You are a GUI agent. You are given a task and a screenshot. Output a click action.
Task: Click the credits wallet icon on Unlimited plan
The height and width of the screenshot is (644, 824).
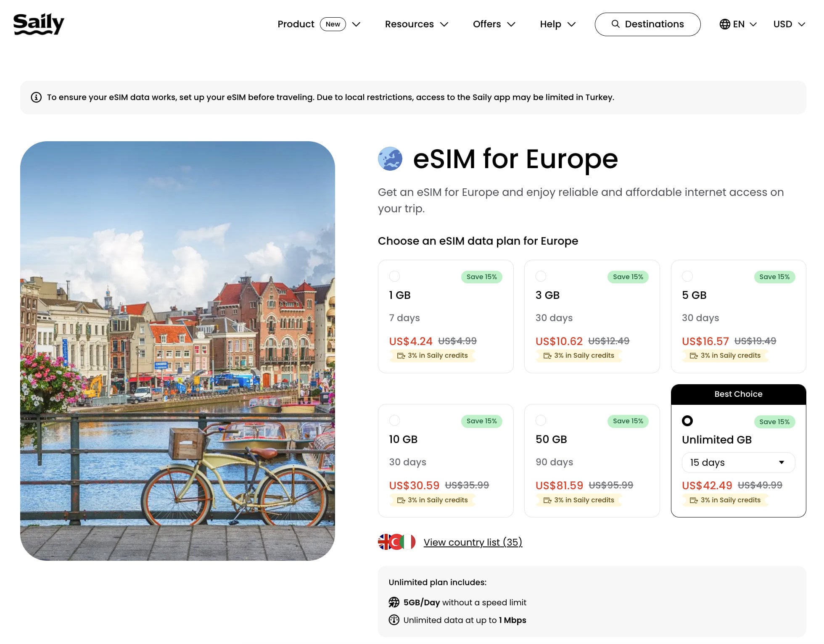694,500
